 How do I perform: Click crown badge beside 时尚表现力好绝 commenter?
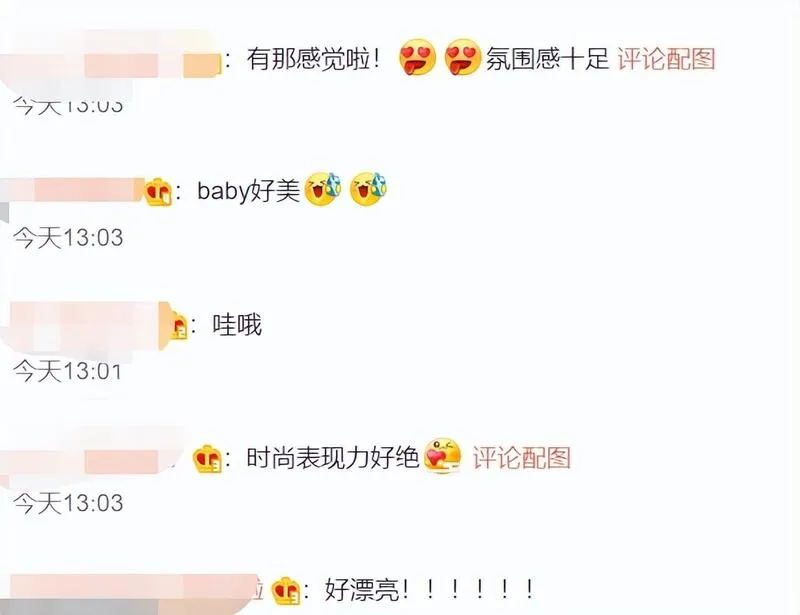pyautogui.click(x=207, y=459)
